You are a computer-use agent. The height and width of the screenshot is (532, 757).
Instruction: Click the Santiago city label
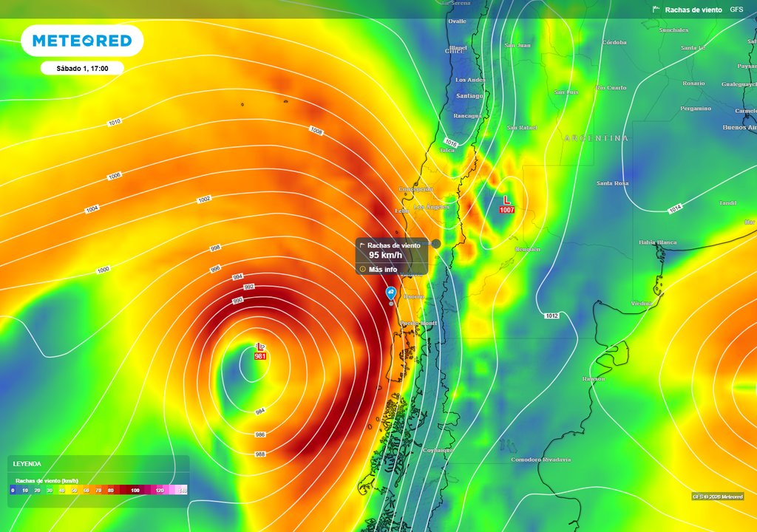pyautogui.click(x=469, y=96)
